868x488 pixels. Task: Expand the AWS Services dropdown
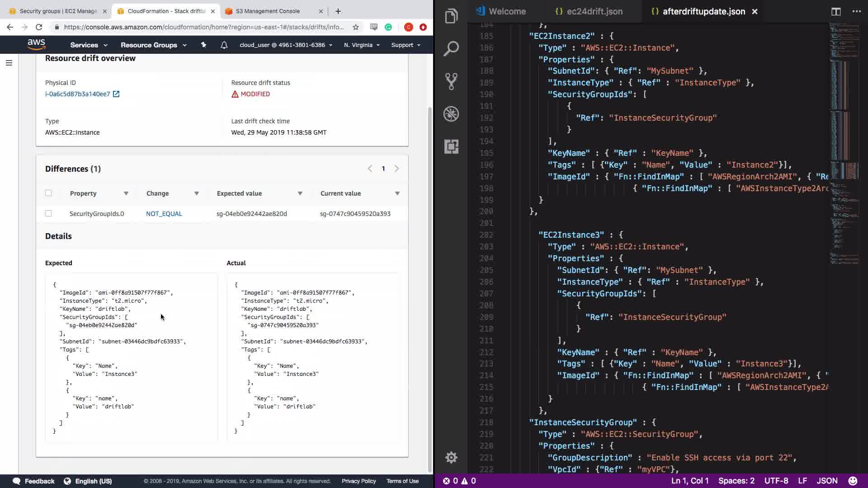tap(89, 45)
